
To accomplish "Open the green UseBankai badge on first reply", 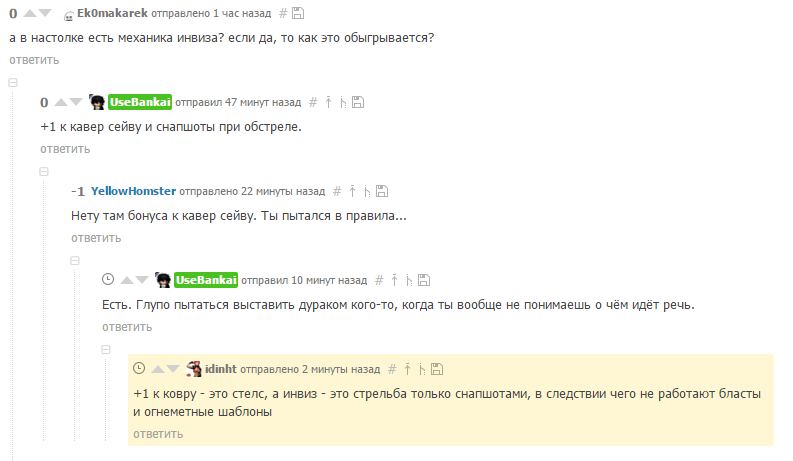I will click(140, 102).
